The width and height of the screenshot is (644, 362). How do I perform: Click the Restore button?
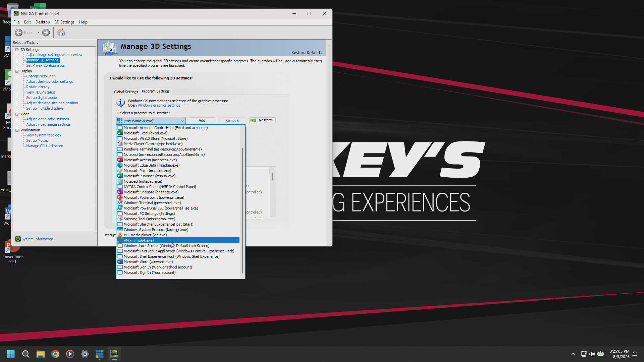click(262, 120)
